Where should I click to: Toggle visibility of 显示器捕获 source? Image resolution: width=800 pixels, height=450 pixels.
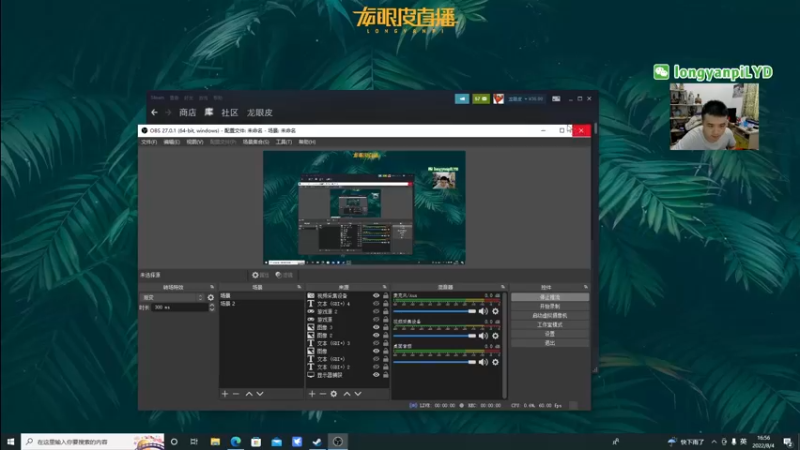[376, 375]
